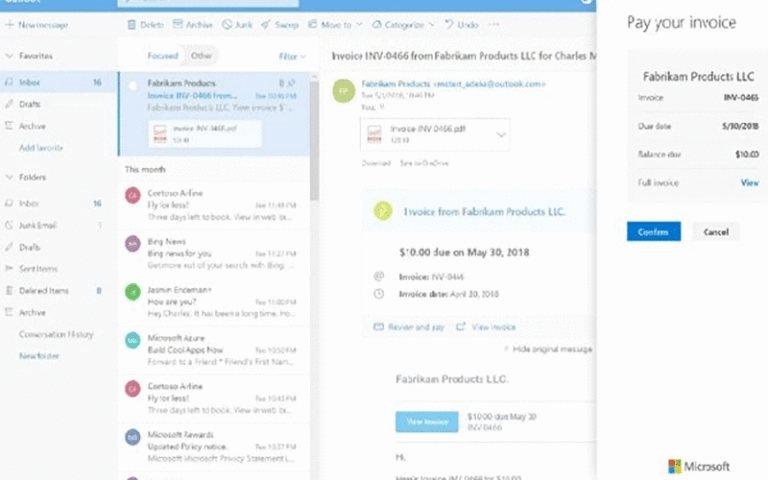Screen dimensions: 768x480
Task: Click the Categorize tag icon
Action: point(377,24)
